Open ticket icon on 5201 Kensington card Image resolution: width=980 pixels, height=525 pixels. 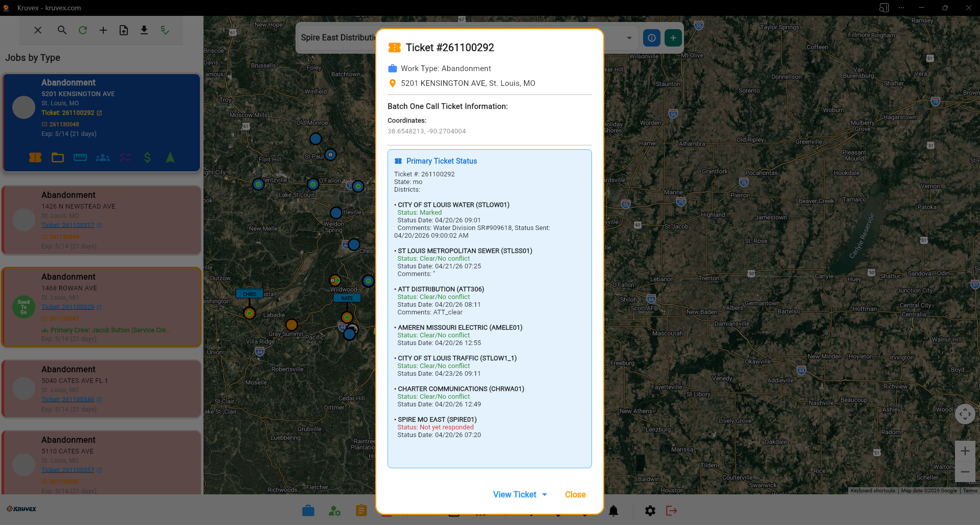[35, 157]
